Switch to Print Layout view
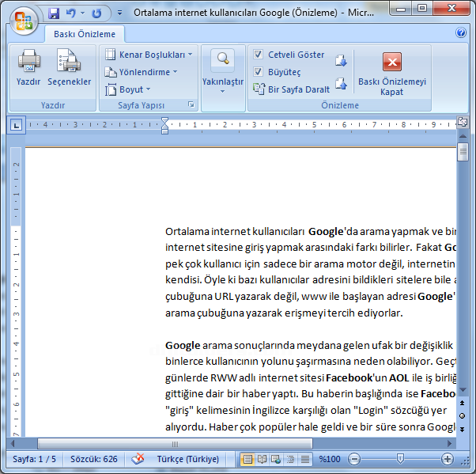The width and height of the screenshot is (476, 474). (x=247, y=459)
